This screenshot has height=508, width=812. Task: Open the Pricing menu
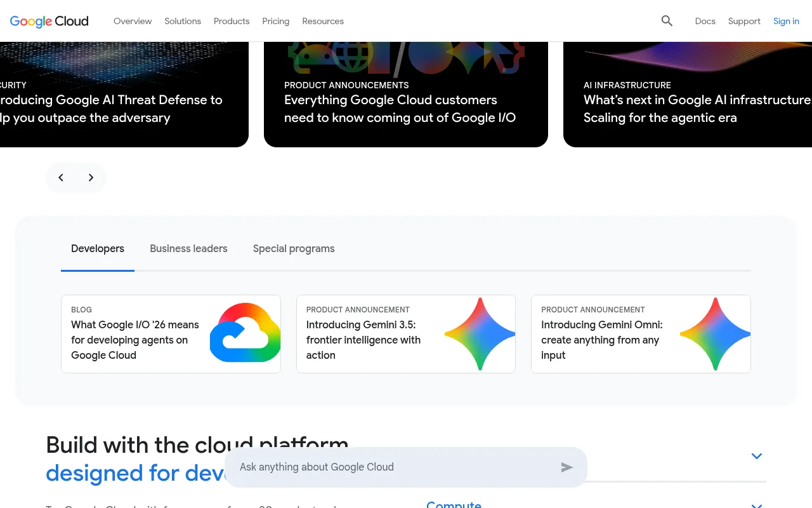276,21
